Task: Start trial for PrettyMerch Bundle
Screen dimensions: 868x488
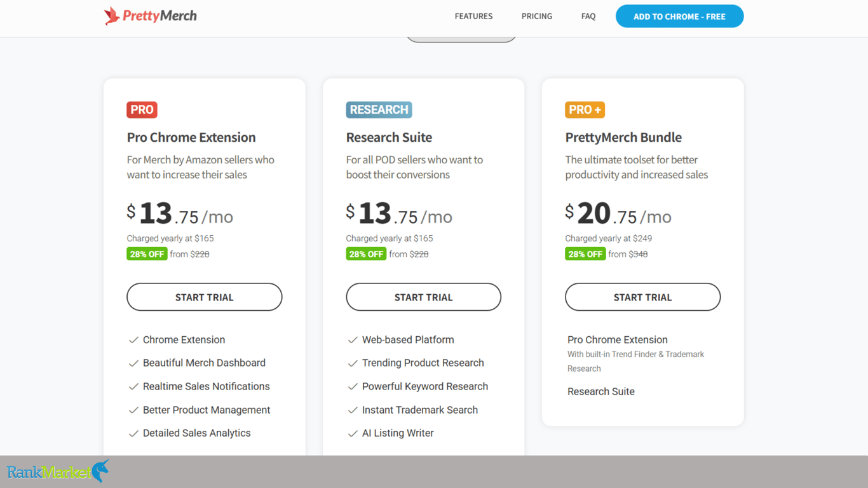Action: tap(642, 297)
